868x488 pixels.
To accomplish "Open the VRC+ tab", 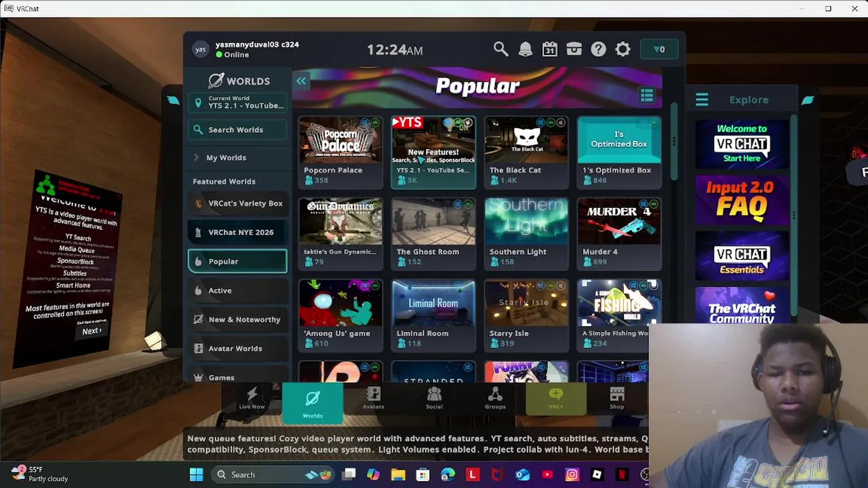I will click(556, 399).
